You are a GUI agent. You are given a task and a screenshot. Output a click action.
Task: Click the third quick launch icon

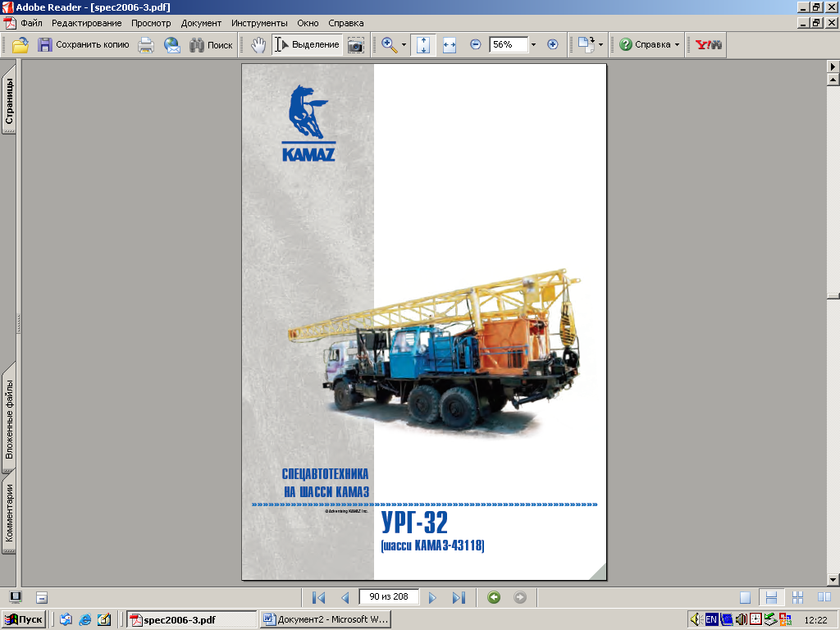[x=104, y=619]
